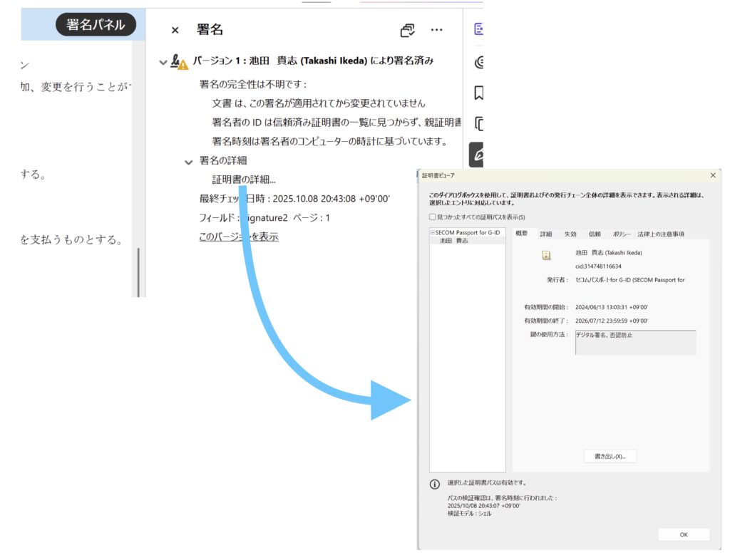Viewport: 730px width, 560px height.
Task: Open the pages copy icon in sidebar
Action: point(479,123)
